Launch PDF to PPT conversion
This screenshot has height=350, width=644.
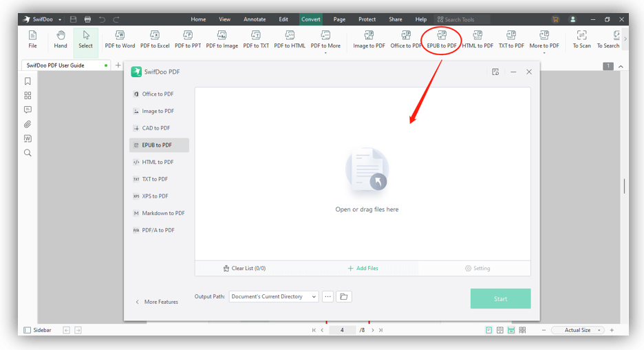coord(188,39)
